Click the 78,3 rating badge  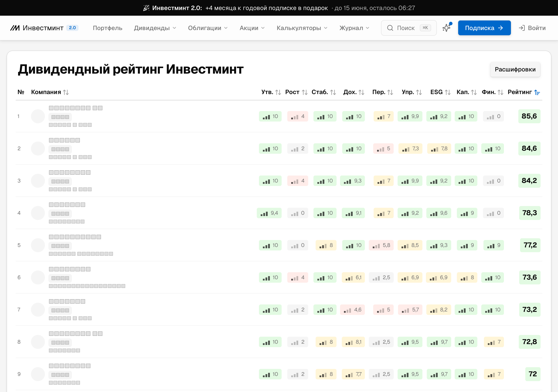point(530,213)
